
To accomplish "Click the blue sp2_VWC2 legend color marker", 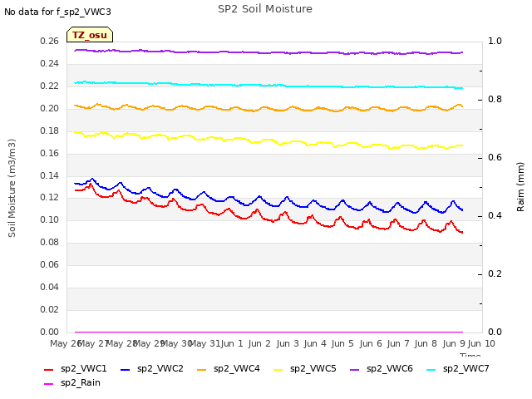I will point(126,369).
